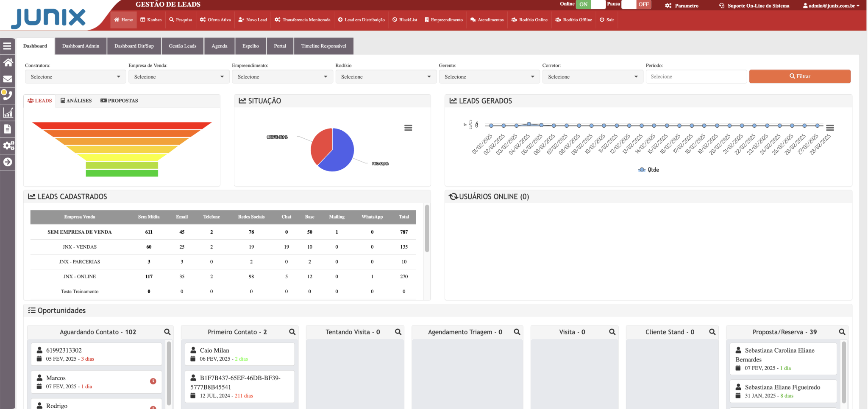Toggle the Online ON switch

[590, 5]
